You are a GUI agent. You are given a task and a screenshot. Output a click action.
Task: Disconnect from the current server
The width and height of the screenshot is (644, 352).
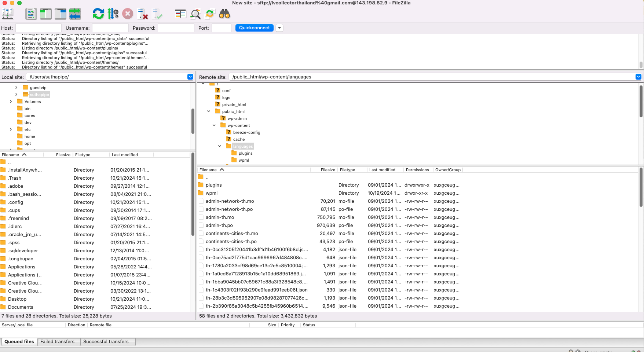point(142,14)
